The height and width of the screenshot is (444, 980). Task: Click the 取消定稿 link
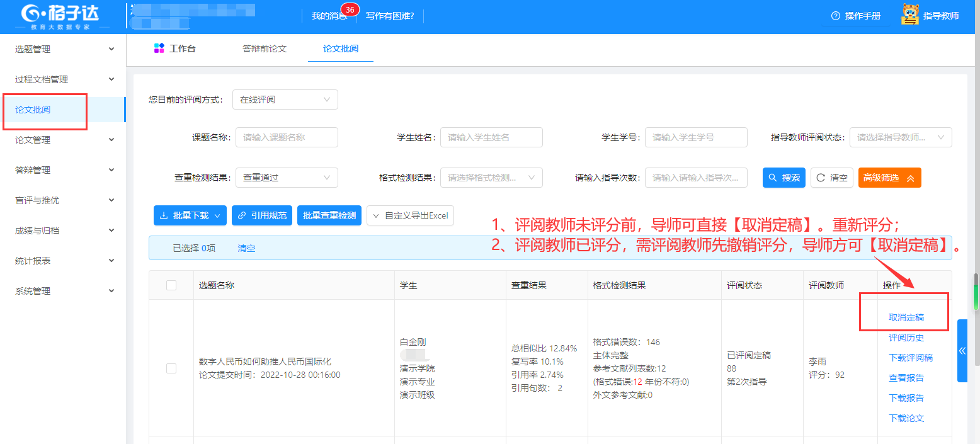pyautogui.click(x=906, y=317)
